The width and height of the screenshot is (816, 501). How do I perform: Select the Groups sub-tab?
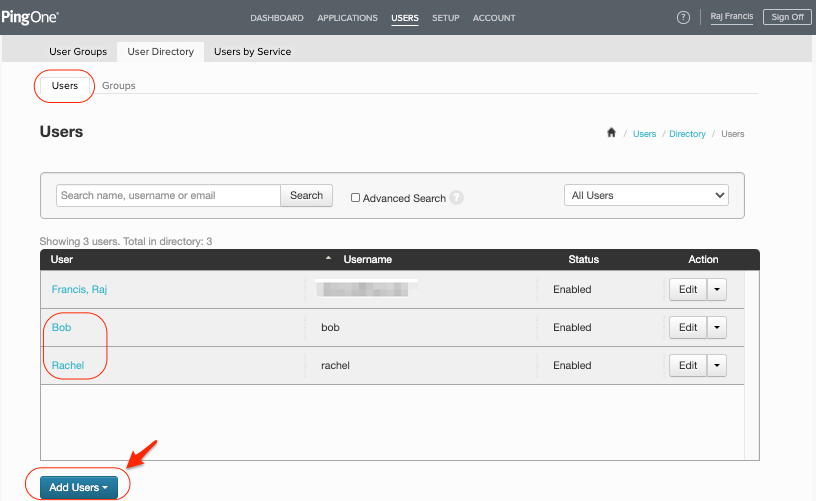point(119,86)
